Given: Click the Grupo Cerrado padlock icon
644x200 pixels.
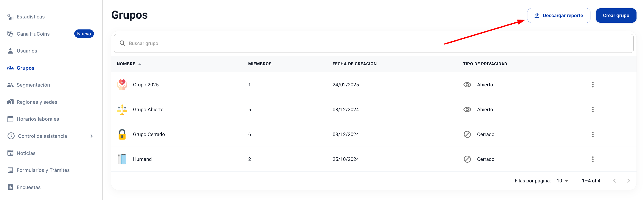Looking at the screenshot, I should [x=122, y=135].
